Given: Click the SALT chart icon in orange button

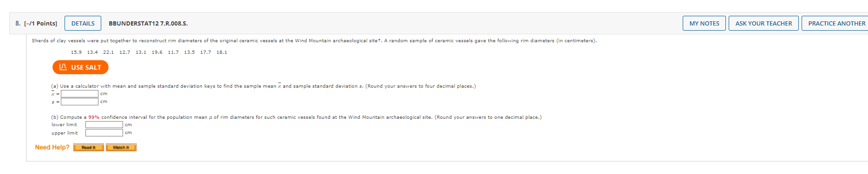Looking at the screenshot, I should click(x=63, y=67).
